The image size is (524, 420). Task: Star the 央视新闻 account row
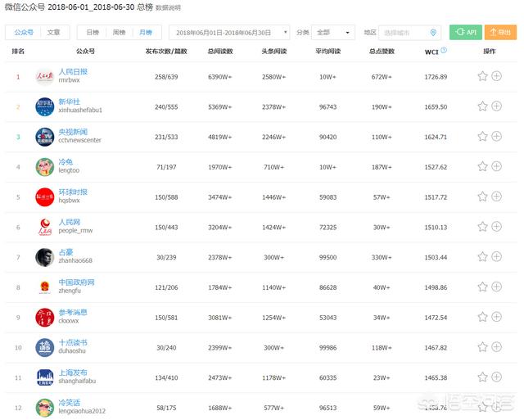click(x=482, y=136)
